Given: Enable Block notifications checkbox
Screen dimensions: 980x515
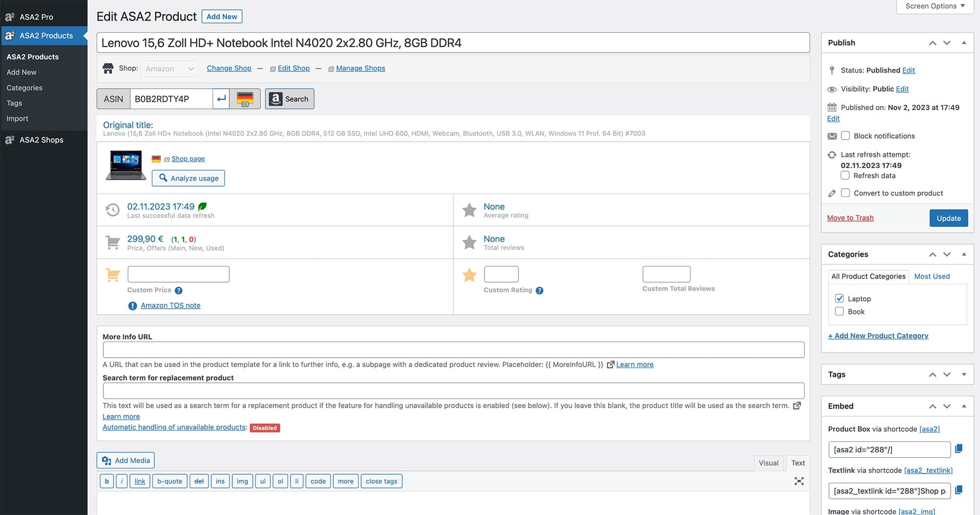Looking at the screenshot, I should pyautogui.click(x=845, y=136).
